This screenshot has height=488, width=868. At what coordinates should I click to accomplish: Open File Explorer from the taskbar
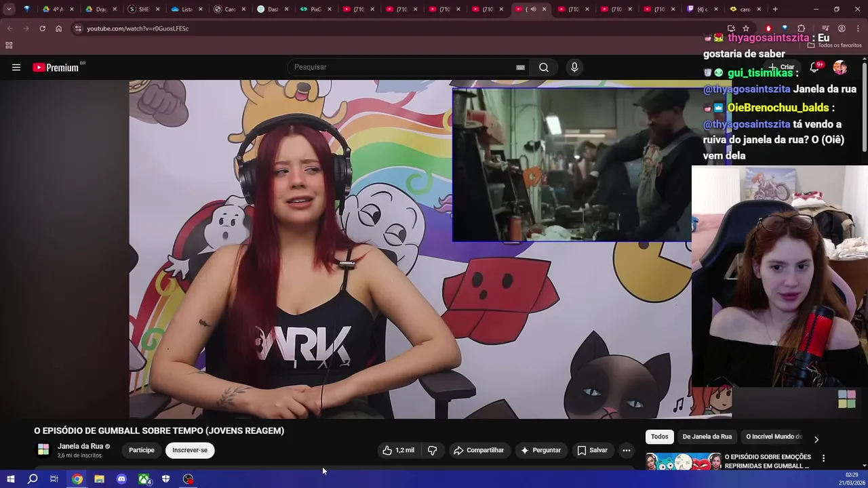pyautogui.click(x=99, y=479)
